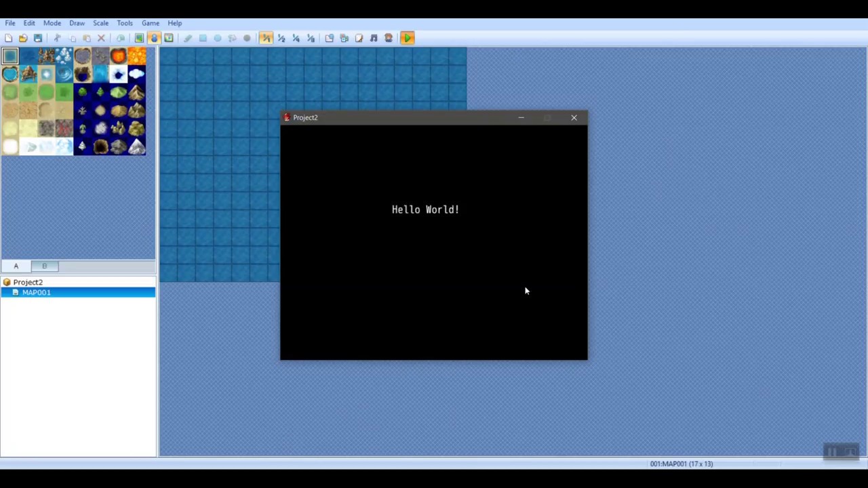This screenshot has width=868, height=488.
Task: Pick the reddish rocky ground tile
Action: 64,129
